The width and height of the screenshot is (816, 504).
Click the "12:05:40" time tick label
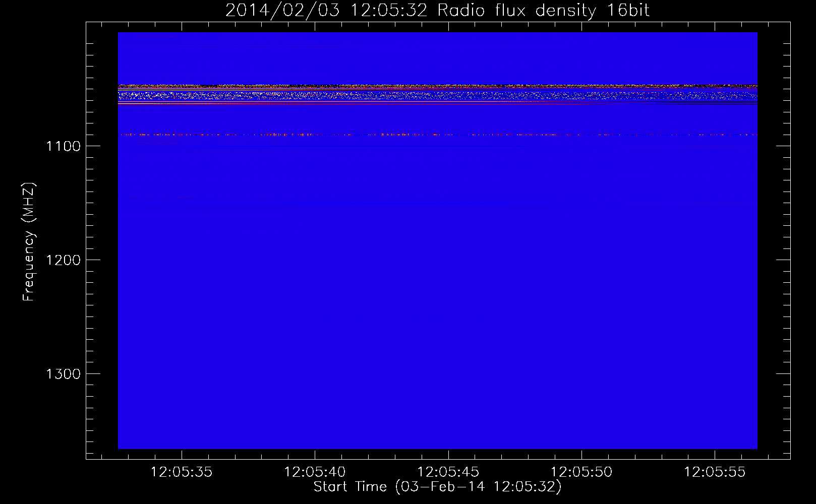(x=315, y=472)
